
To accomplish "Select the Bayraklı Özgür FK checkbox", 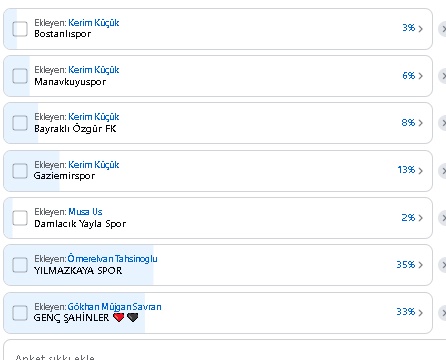I will coord(20,123).
